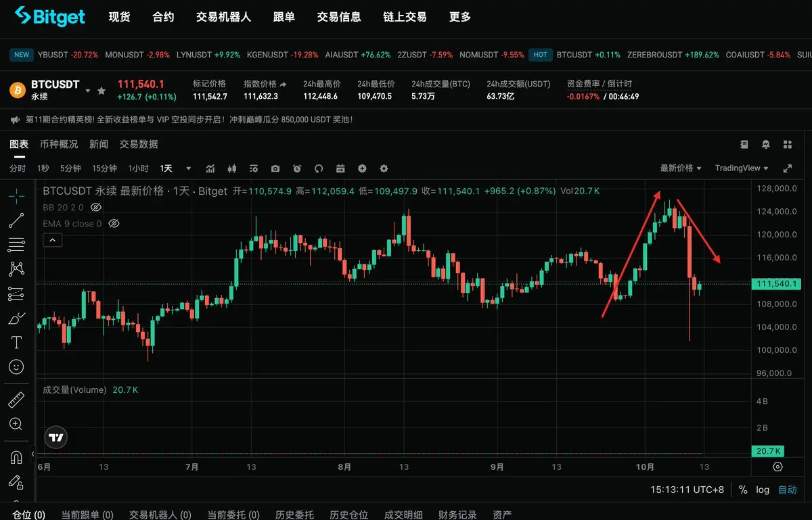Switch to the 交易数据 trading data tab

pyautogui.click(x=139, y=144)
